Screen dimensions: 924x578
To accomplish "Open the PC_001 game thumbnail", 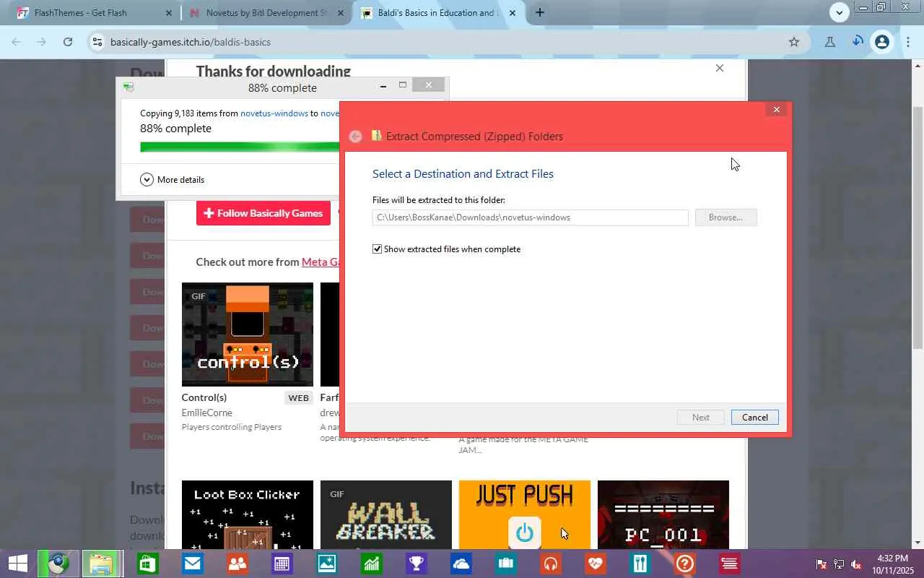I will tap(663, 514).
